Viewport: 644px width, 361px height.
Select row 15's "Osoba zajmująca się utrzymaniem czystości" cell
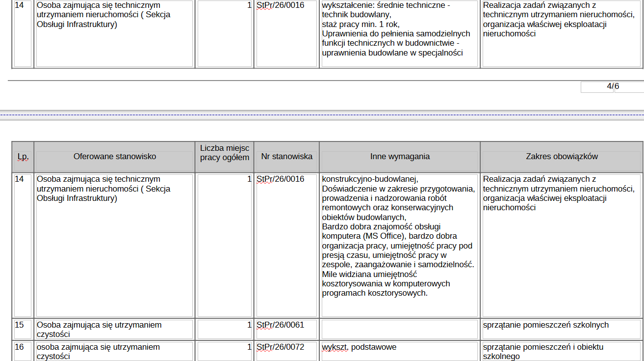coord(114,329)
